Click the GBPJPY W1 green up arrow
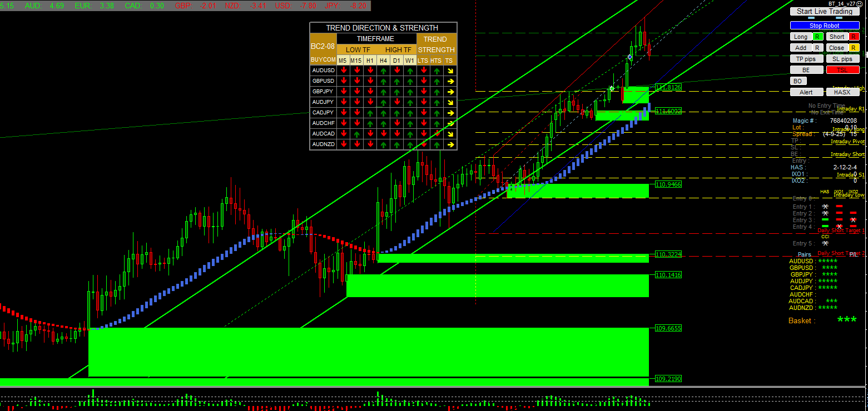This screenshot has width=868, height=411. pos(410,92)
